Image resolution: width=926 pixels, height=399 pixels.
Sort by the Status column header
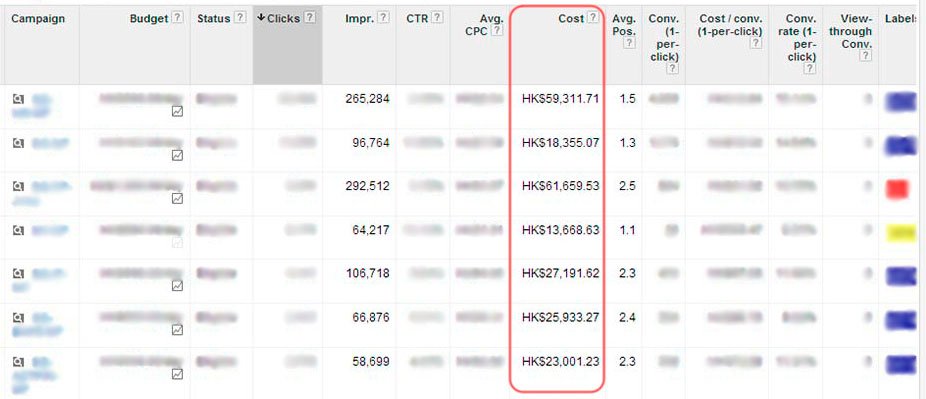(x=213, y=18)
